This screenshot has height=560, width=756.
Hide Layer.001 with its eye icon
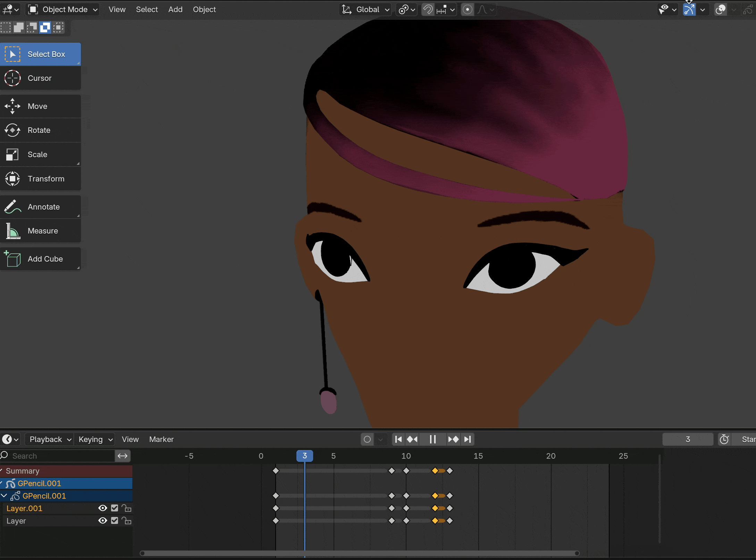tap(102, 508)
